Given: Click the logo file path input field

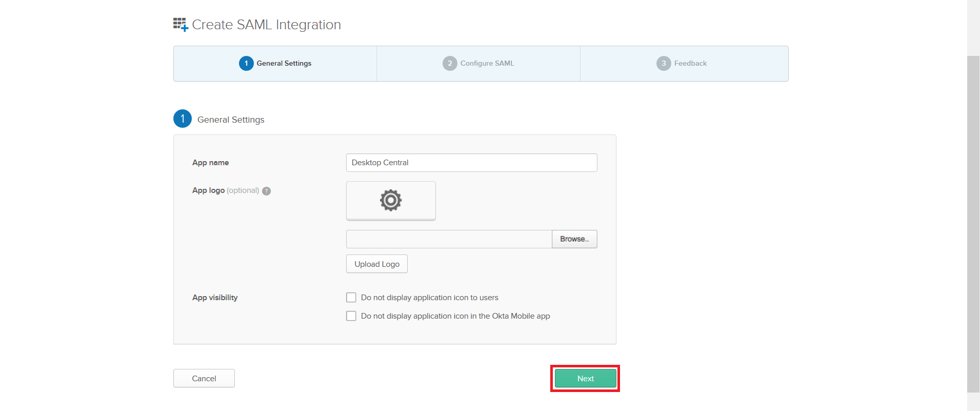Looking at the screenshot, I should click(449, 239).
